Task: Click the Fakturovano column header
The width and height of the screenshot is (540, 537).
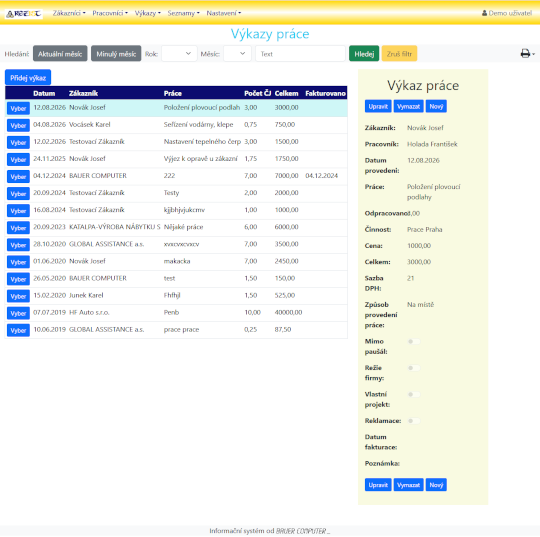Action: (325, 93)
